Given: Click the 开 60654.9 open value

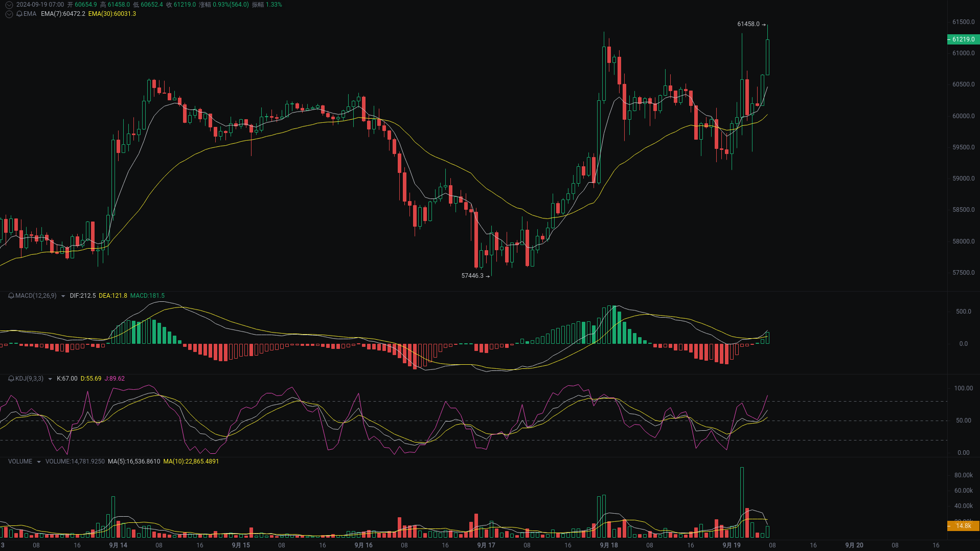Looking at the screenshot, I should point(82,5).
